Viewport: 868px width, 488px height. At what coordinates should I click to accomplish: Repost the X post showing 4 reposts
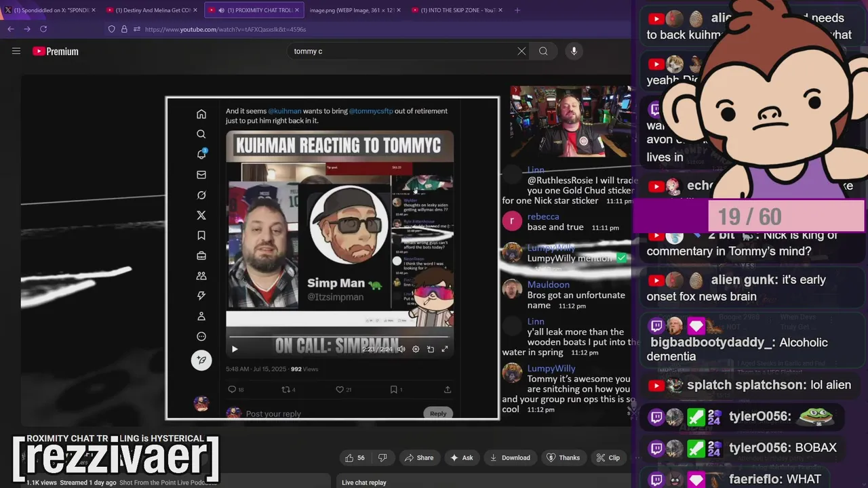(x=288, y=390)
